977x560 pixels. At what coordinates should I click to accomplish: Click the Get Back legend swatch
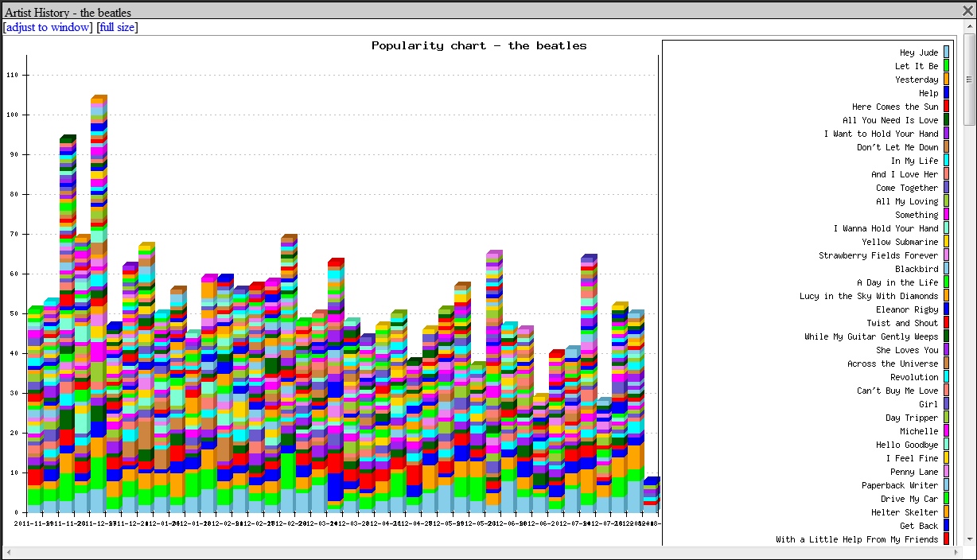[946, 526]
